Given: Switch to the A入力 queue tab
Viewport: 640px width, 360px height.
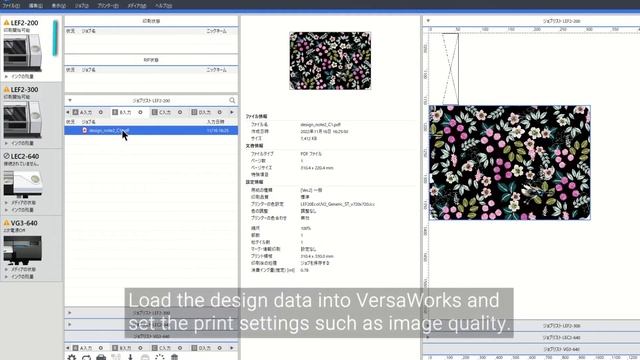Looking at the screenshot, I should tap(82, 112).
